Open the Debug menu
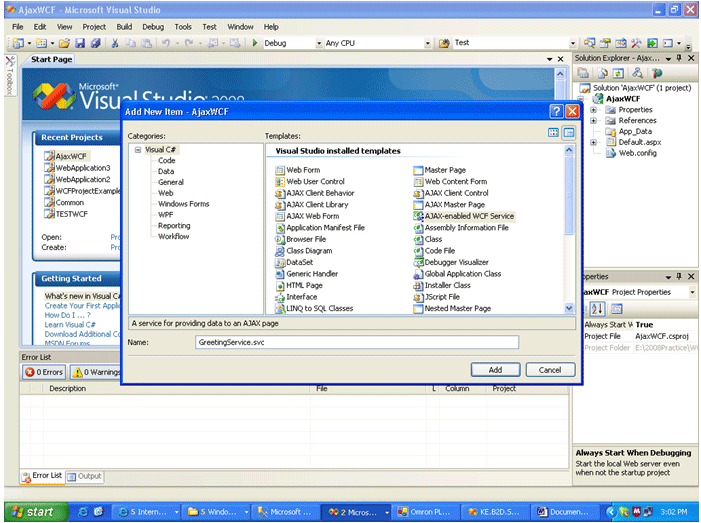This screenshot has height=523, width=701. tap(153, 27)
